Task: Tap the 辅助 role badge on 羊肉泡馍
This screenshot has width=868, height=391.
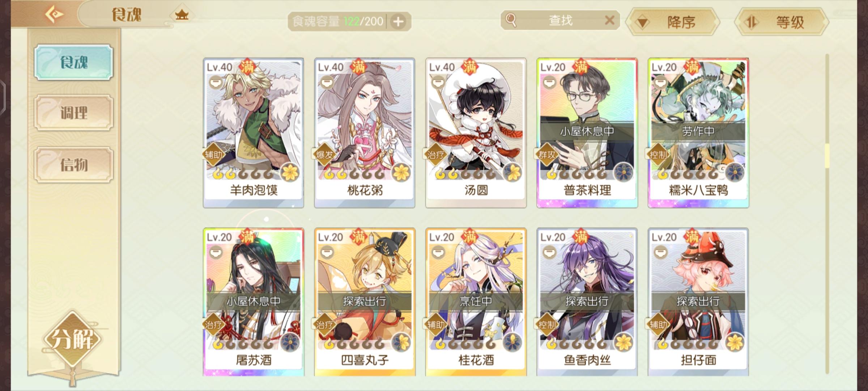Action: click(x=214, y=155)
